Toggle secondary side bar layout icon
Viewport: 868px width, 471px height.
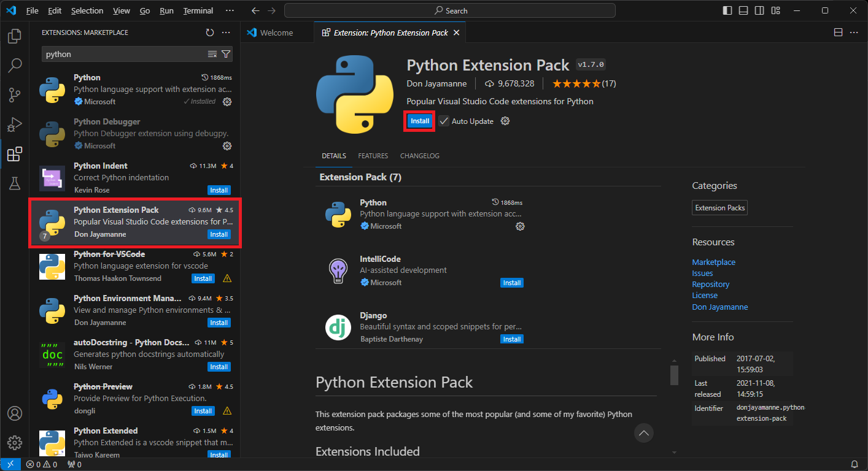click(x=759, y=10)
